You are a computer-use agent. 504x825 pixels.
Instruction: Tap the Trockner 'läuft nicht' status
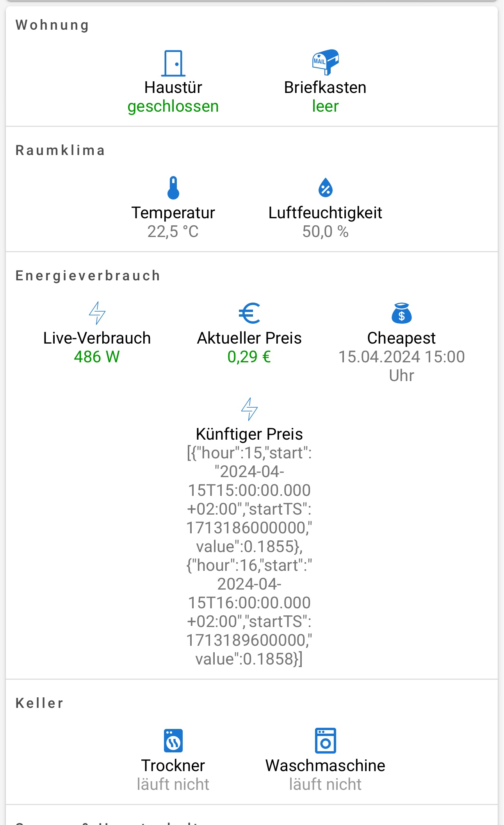tap(173, 784)
